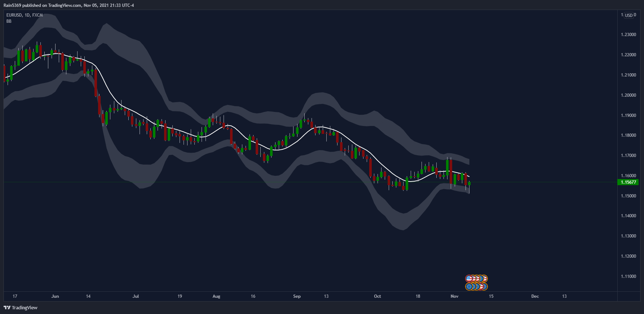The height and width of the screenshot is (314, 644).
Task: Click the TradingView.com text in the header
Action: (65, 5)
